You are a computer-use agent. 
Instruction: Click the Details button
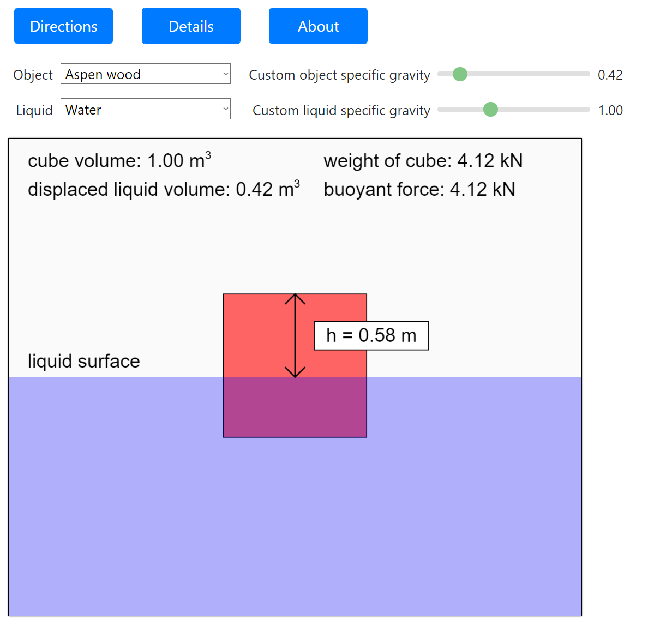pos(191,26)
